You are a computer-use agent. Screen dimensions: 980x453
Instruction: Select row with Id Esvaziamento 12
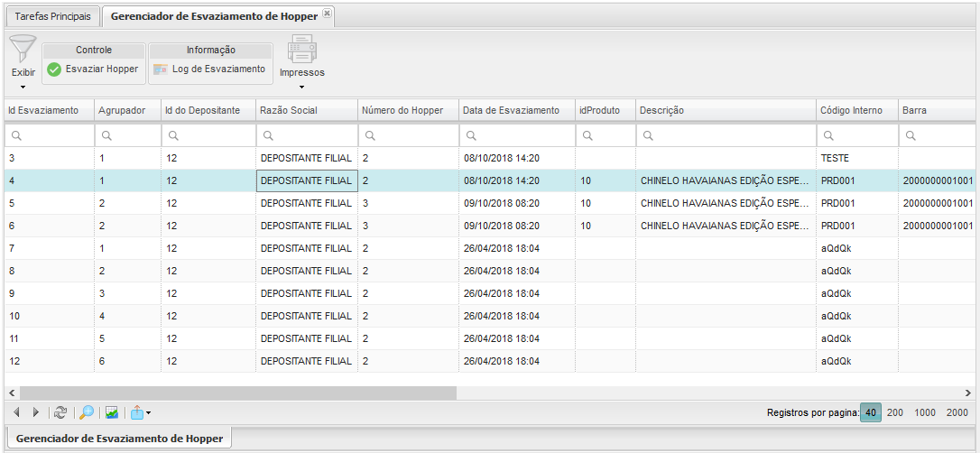(489, 361)
